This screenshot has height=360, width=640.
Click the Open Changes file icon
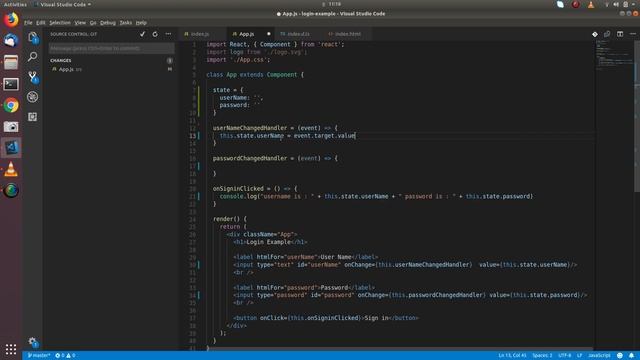[x=607, y=34]
